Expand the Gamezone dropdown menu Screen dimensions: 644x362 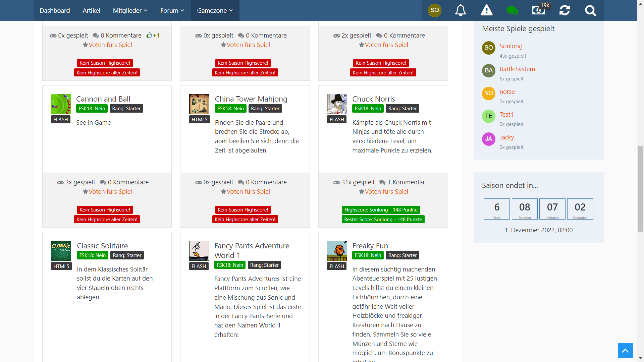(x=215, y=10)
